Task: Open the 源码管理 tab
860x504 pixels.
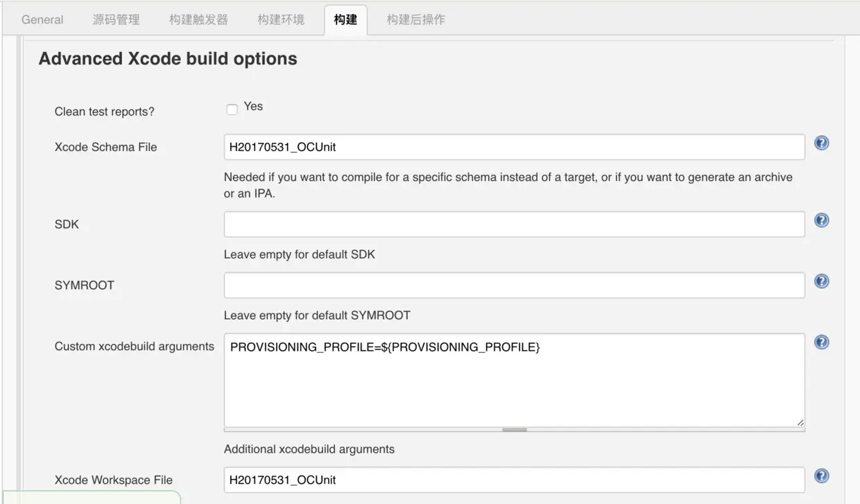Action: pos(116,19)
